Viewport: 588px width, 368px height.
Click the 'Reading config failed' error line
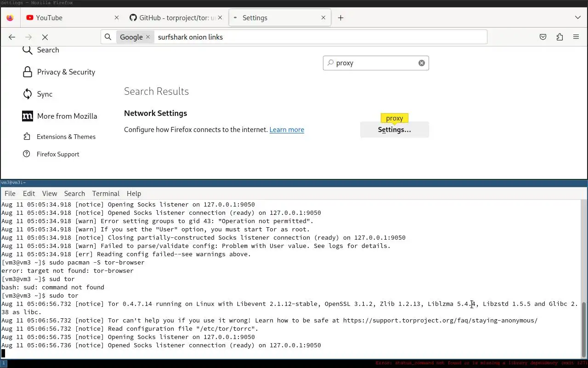(126, 254)
